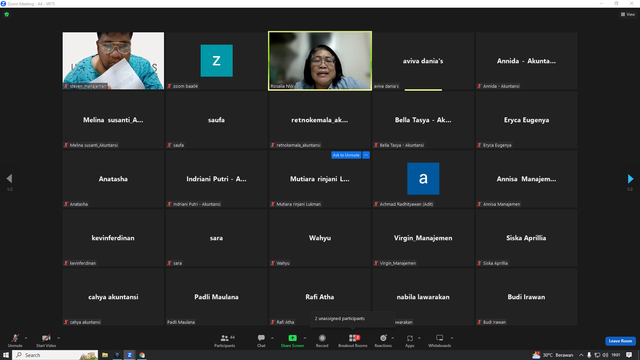Click the green Share Screen icon

pyautogui.click(x=292, y=338)
